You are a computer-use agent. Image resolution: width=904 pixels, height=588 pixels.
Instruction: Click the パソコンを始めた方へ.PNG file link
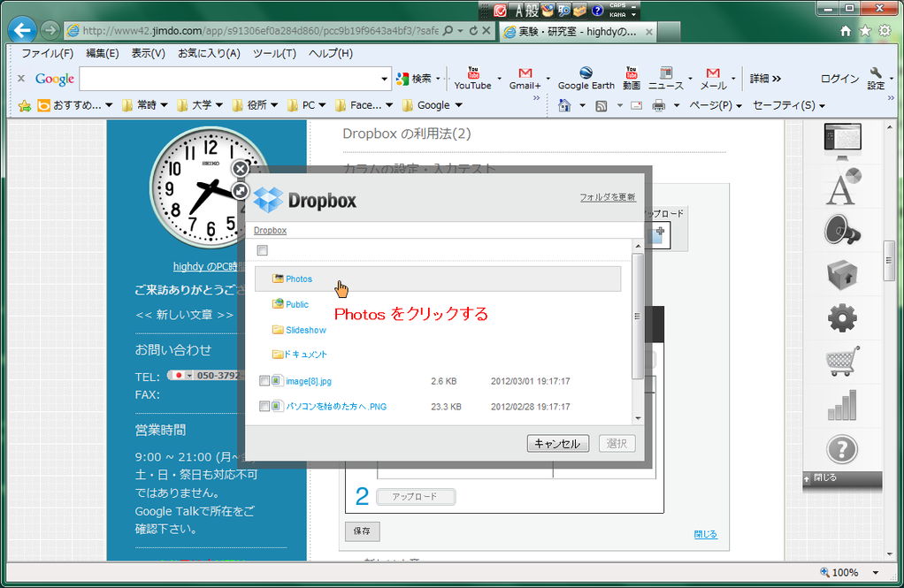336,407
